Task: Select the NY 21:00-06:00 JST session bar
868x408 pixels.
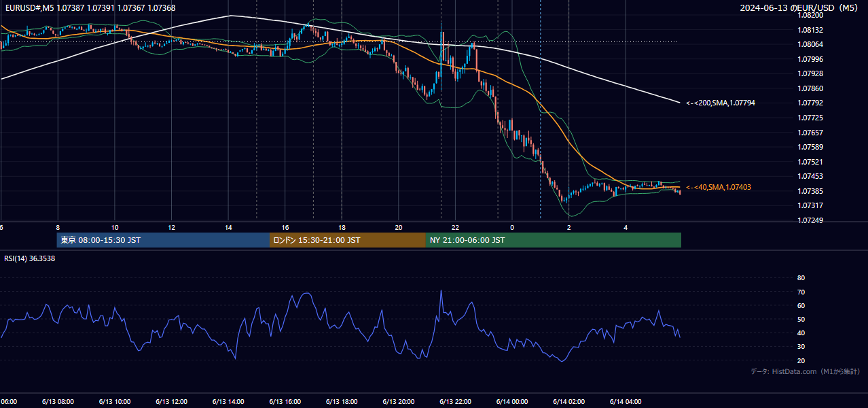Action: pyautogui.click(x=554, y=240)
